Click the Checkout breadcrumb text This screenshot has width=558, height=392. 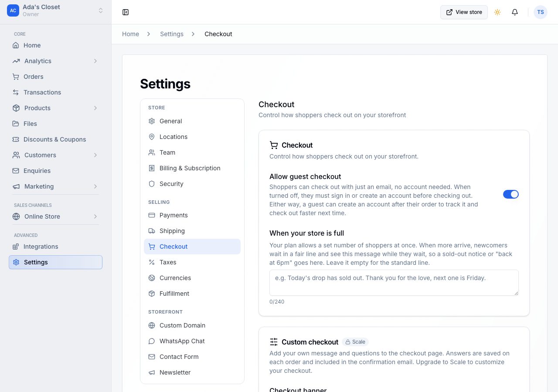(x=218, y=34)
